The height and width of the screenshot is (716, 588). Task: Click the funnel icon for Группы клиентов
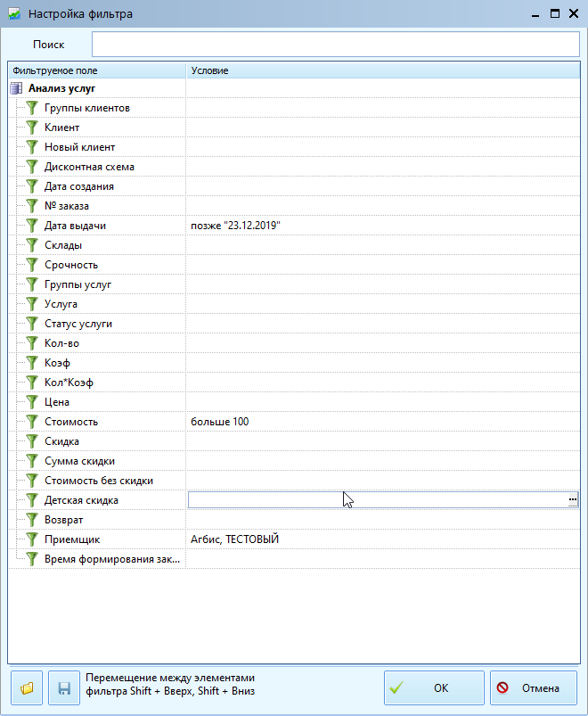(x=32, y=108)
